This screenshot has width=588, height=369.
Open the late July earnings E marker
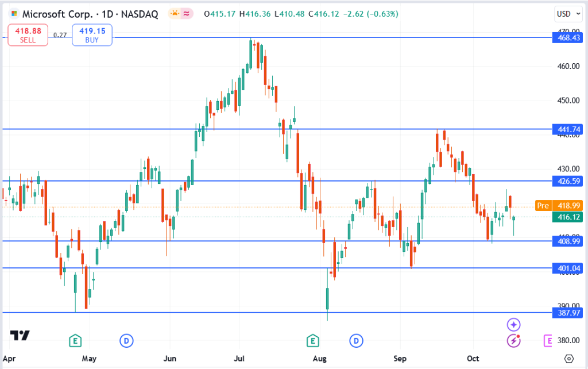point(313,341)
